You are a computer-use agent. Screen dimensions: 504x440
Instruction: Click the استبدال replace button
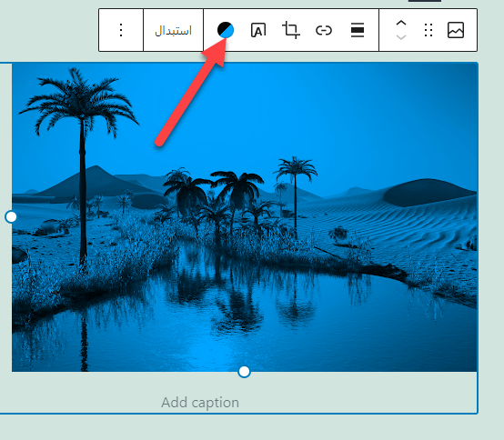[x=173, y=31]
